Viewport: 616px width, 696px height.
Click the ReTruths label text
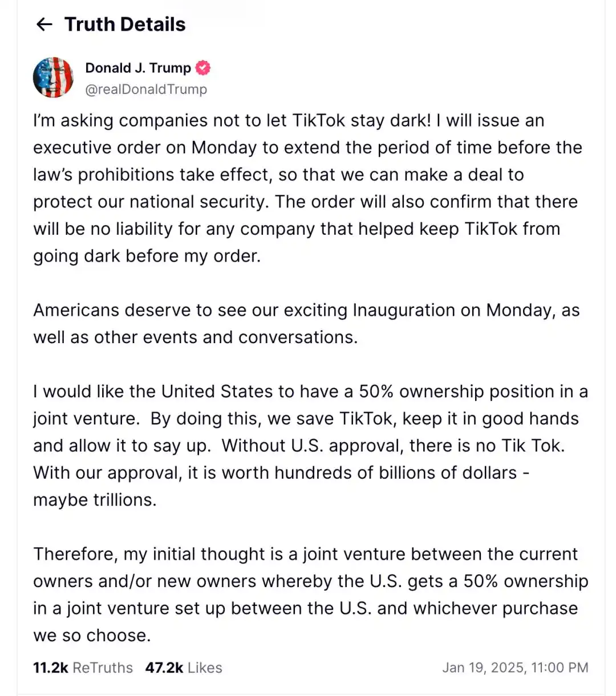pyautogui.click(x=103, y=667)
